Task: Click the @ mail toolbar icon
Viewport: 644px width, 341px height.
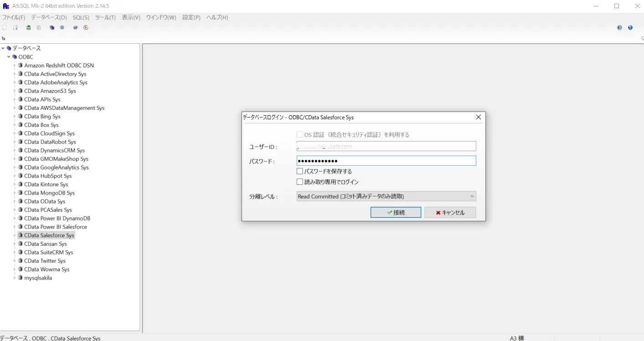Action: click(x=75, y=27)
